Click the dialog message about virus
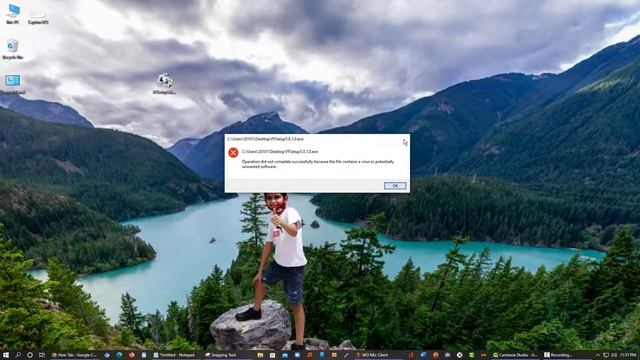 [318, 164]
